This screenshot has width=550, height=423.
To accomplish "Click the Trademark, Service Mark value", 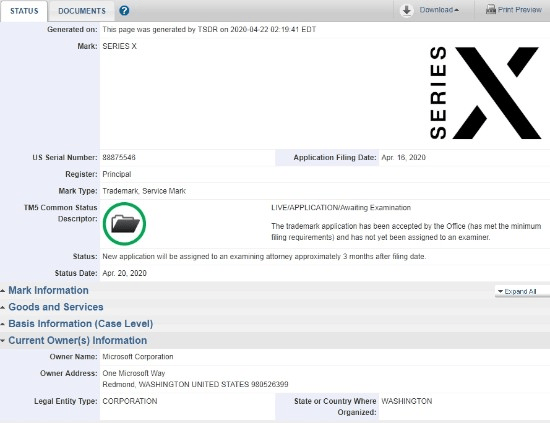I will point(144,191).
